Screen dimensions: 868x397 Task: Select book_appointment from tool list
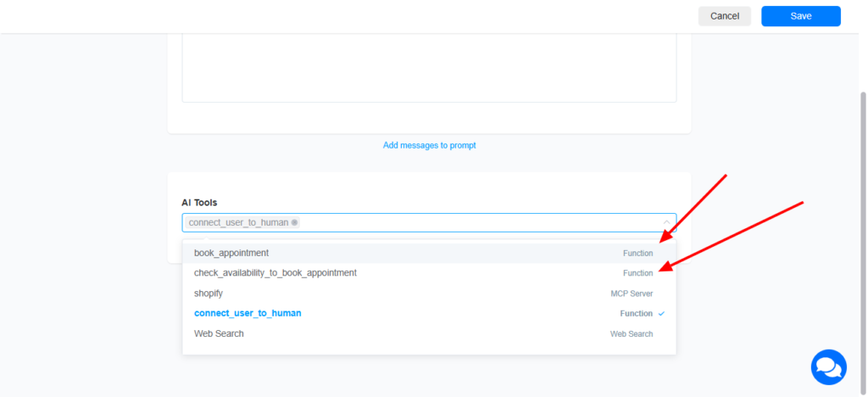(429, 253)
